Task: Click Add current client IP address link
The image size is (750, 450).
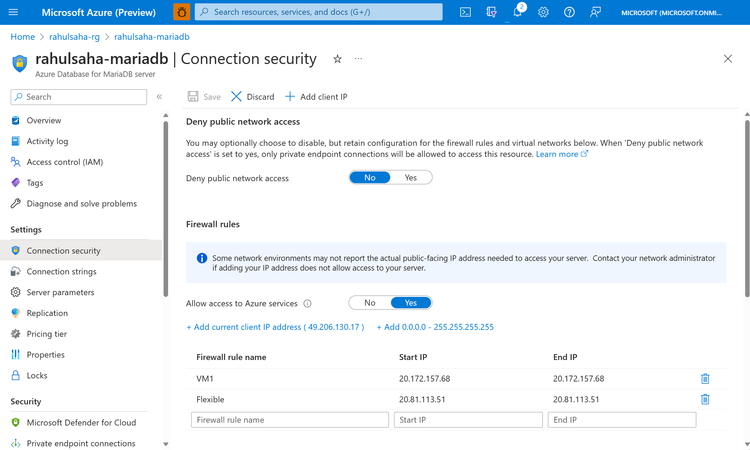Action: pyautogui.click(x=275, y=327)
